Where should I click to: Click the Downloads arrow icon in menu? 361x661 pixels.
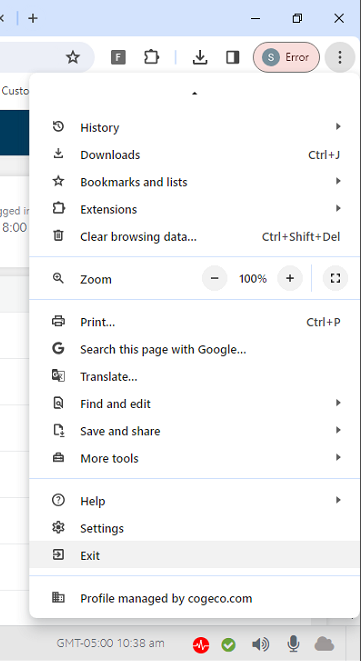pyautogui.click(x=58, y=154)
